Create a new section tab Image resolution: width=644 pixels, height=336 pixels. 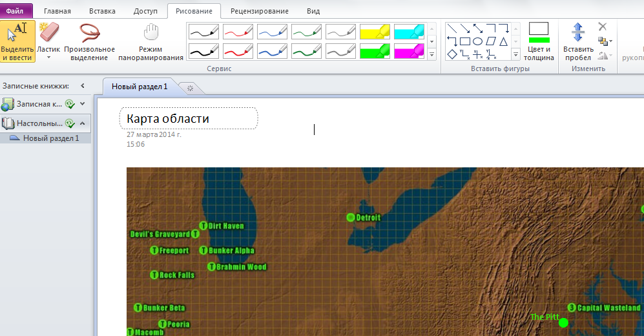(190, 88)
